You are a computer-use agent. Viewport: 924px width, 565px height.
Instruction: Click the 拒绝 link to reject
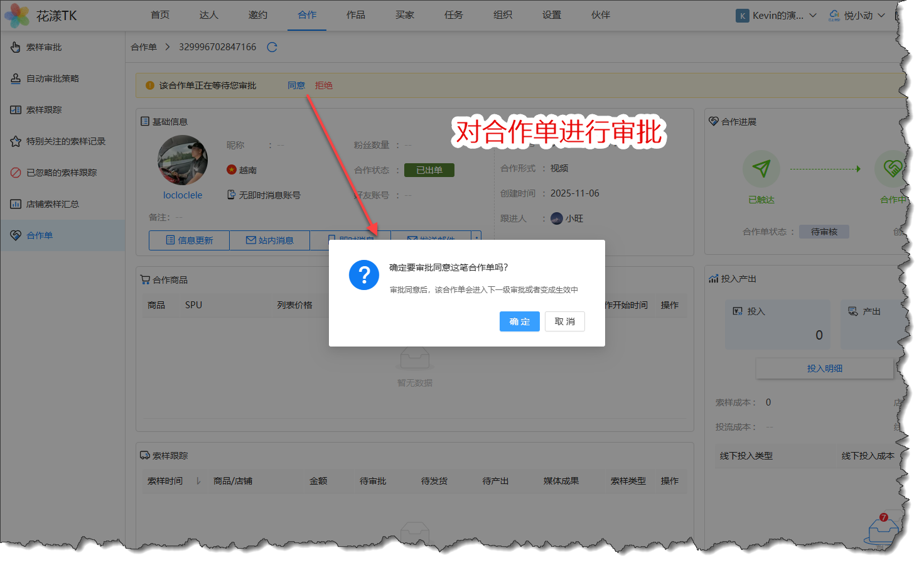click(323, 85)
